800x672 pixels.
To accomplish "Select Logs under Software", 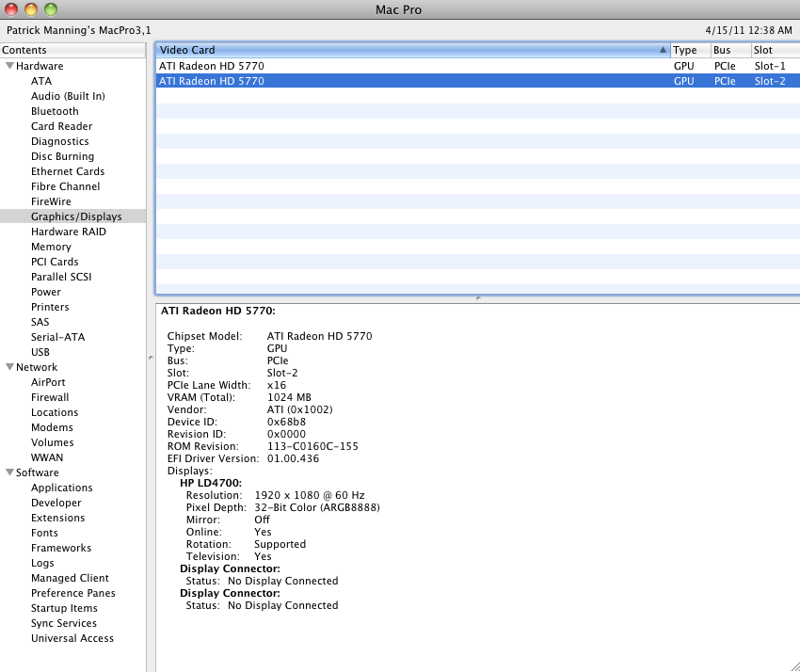I will click(x=42, y=563).
